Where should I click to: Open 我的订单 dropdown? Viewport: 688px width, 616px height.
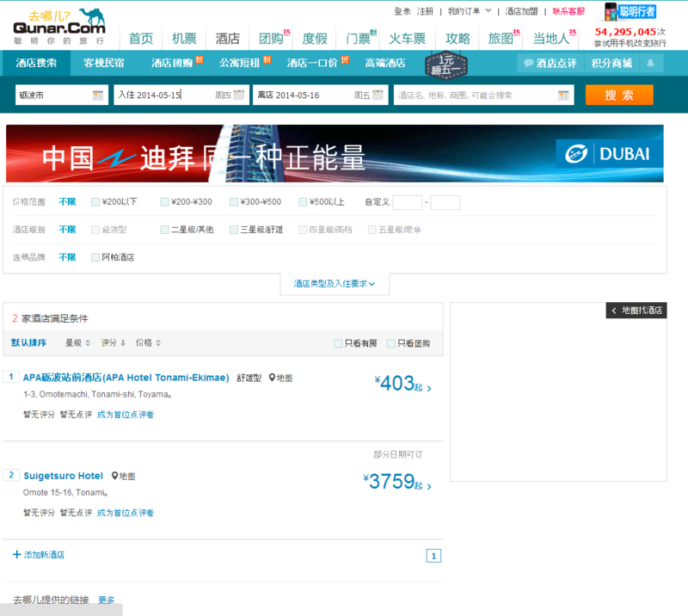click(x=469, y=11)
